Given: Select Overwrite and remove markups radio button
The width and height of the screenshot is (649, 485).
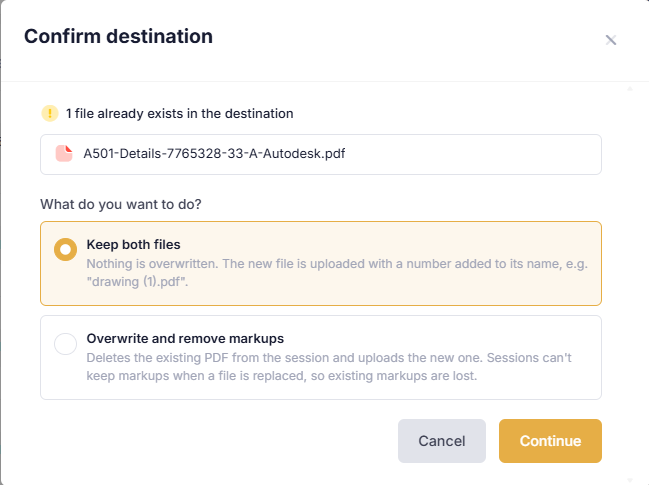Looking at the screenshot, I should (65, 343).
